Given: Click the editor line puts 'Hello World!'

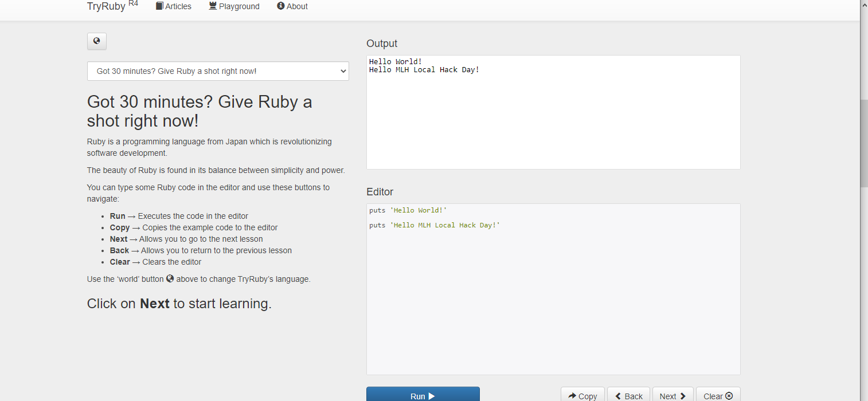Looking at the screenshot, I should (x=408, y=210).
